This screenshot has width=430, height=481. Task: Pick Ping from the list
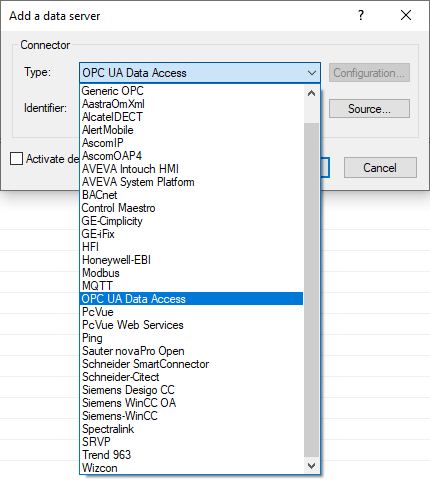(192, 338)
